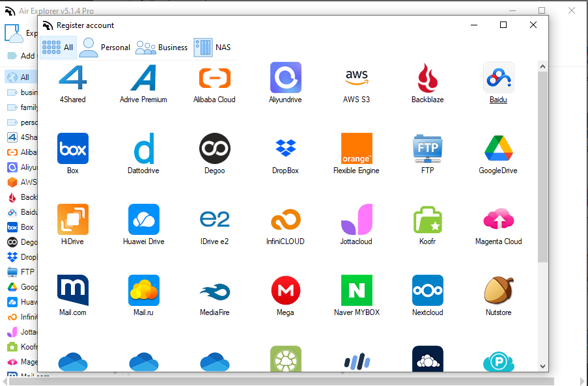The height and width of the screenshot is (386, 588).
Task: Choose the ownCloud dark icon in last row
Action: (428, 359)
